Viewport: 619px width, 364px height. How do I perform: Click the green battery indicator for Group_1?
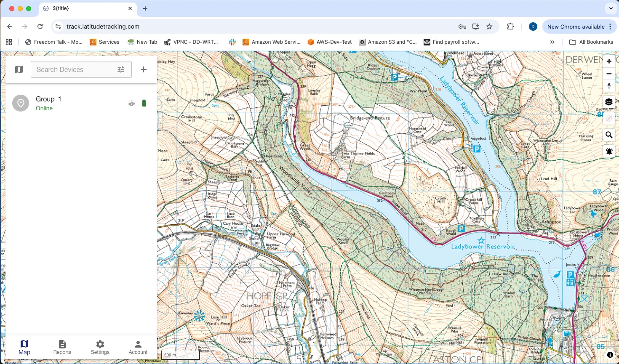point(144,104)
